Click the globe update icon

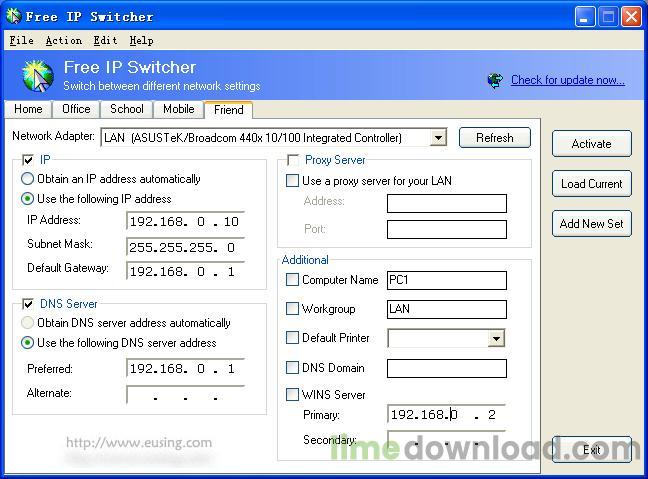click(x=495, y=80)
